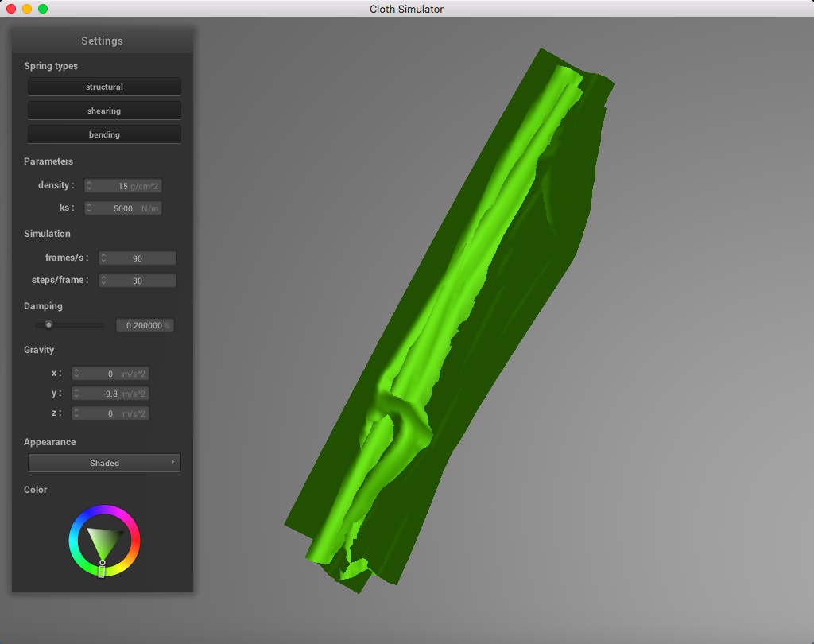Viewport: 814px width, 644px height.
Task: Click the frames/s stepper arrows
Action: [x=103, y=258]
